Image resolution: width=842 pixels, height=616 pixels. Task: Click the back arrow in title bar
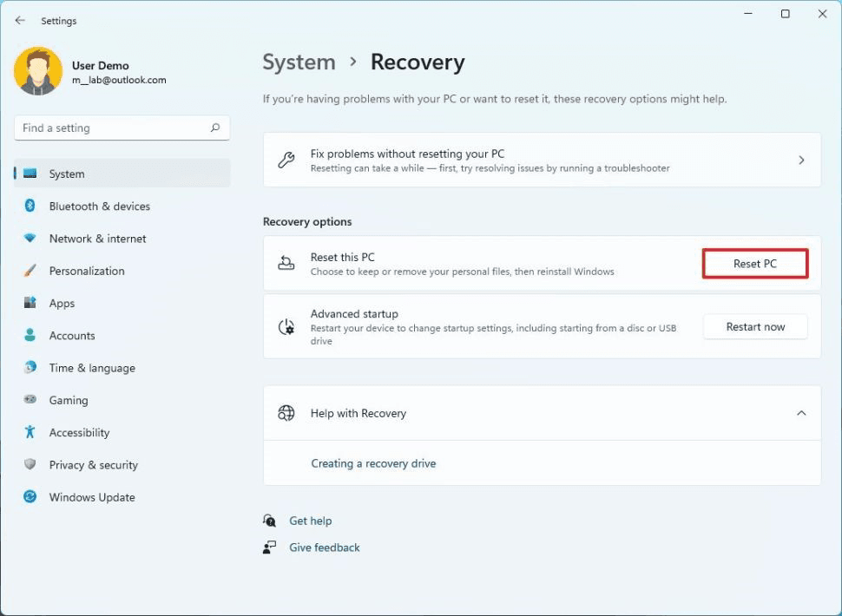pyautogui.click(x=20, y=20)
